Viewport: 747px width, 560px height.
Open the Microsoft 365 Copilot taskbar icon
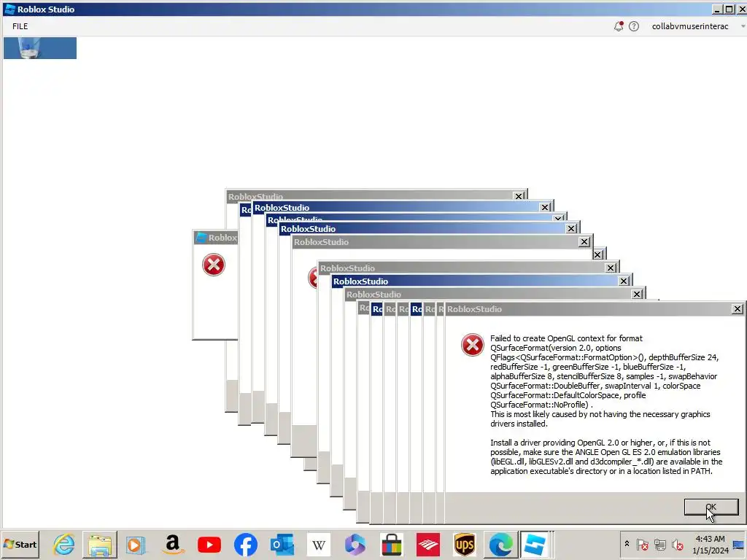coord(355,544)
